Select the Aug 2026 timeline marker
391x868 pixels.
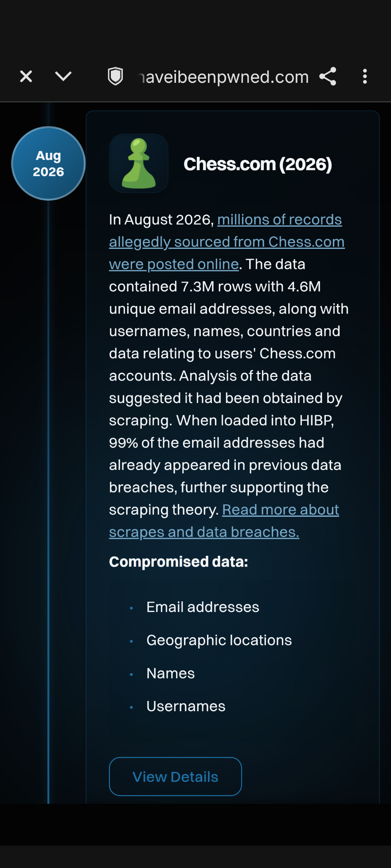(x=48, y=163)
